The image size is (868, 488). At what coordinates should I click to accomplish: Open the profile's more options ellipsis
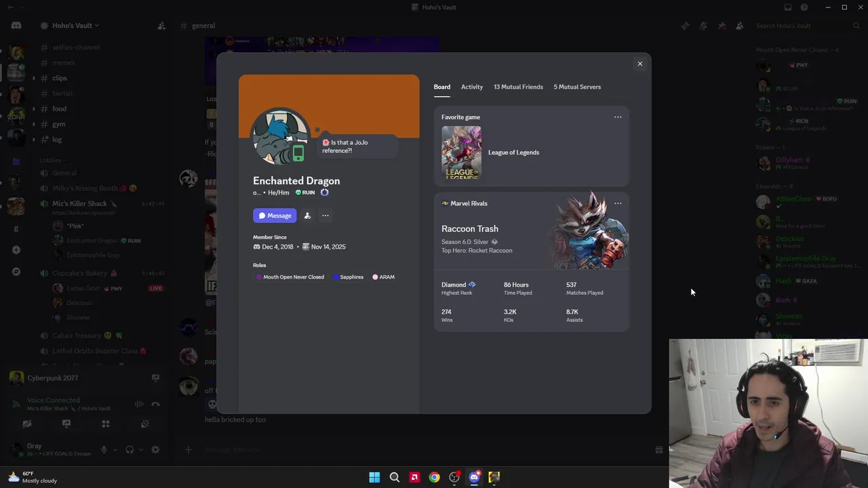325,216
